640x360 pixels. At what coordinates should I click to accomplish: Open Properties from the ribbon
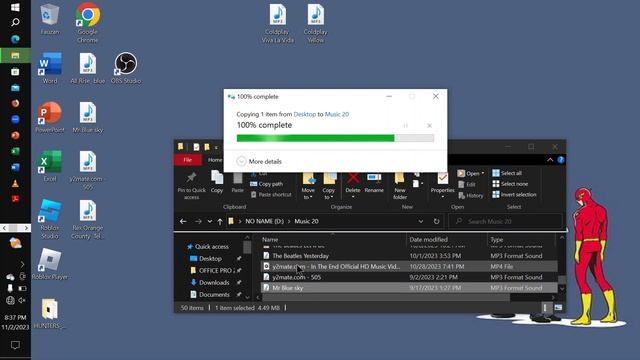(442, 185)
